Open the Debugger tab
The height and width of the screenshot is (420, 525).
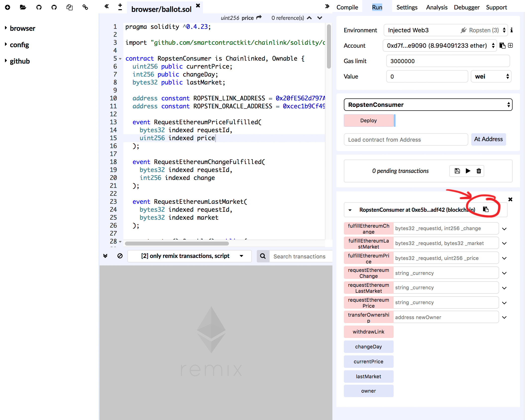(x=466, y=7)
